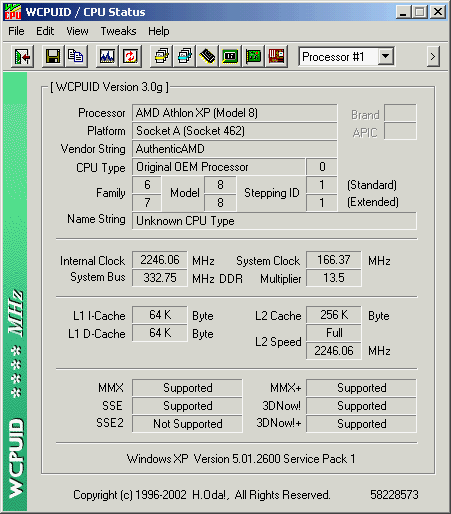This screenshot has height=514, width=451.
Task: Select the Processor #1 combo box
Action: (346, 57)
